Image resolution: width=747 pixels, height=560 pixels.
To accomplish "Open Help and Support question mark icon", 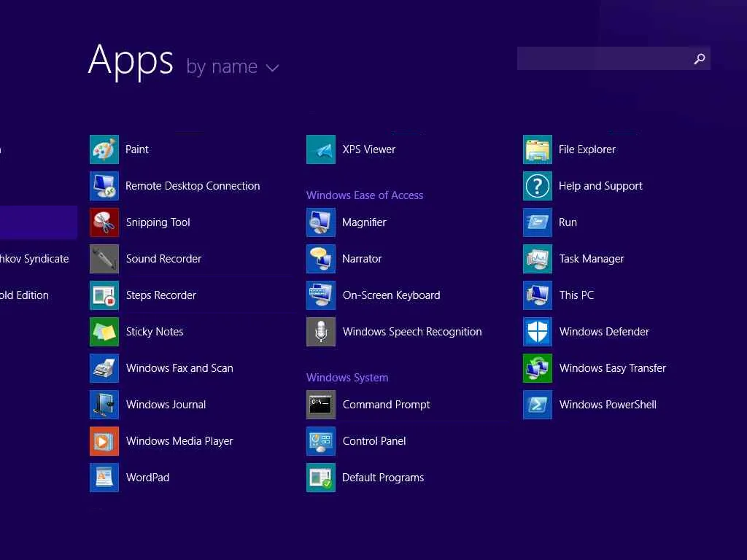I will tap(538, 186).
